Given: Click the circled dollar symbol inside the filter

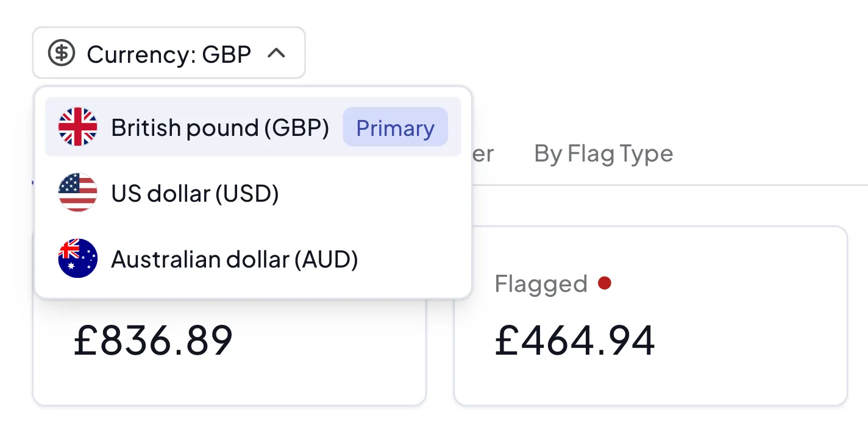Looking at the screenshot, I should (x=60, y=54).
